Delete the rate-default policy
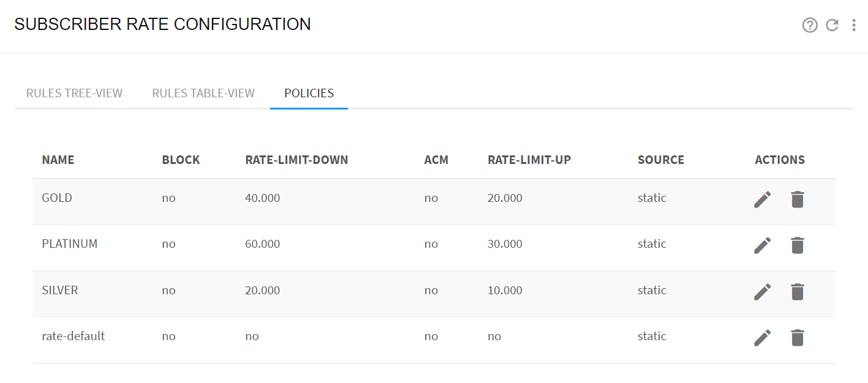This screenshot has height=383, width=868. point(797,337)
